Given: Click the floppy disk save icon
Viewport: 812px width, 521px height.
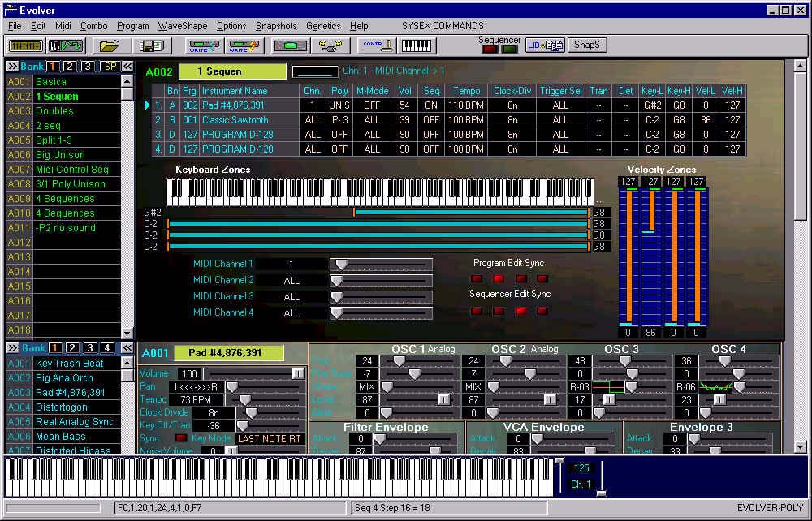Looking at the screenshot, I should click(152, 45).
